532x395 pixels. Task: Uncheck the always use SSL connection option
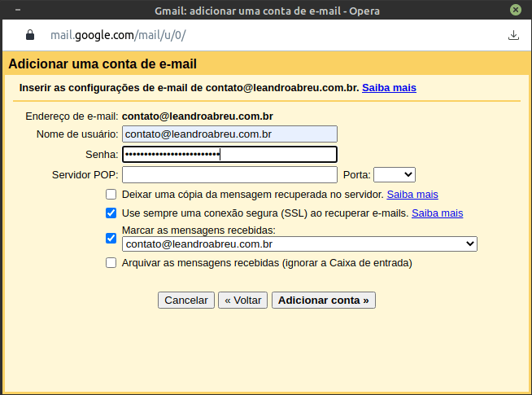[x=111, y=213]
